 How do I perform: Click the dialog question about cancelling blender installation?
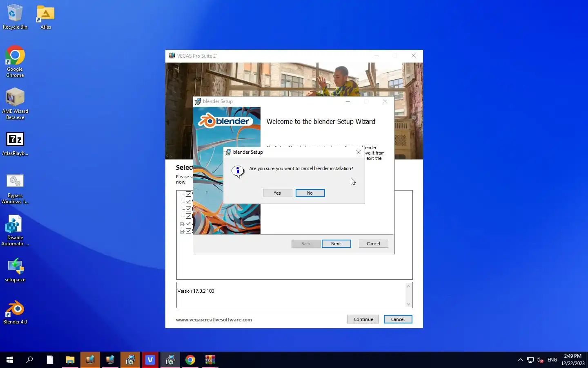click(301, 168)
